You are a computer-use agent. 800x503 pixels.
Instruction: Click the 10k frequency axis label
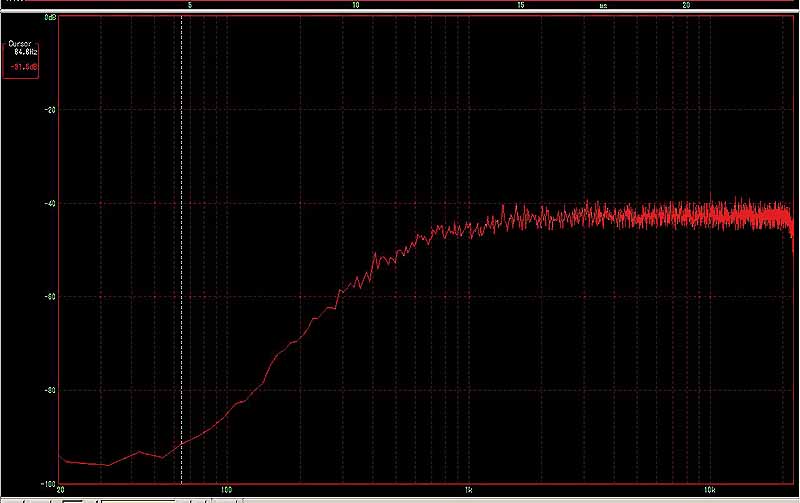(x=708, y=490)
